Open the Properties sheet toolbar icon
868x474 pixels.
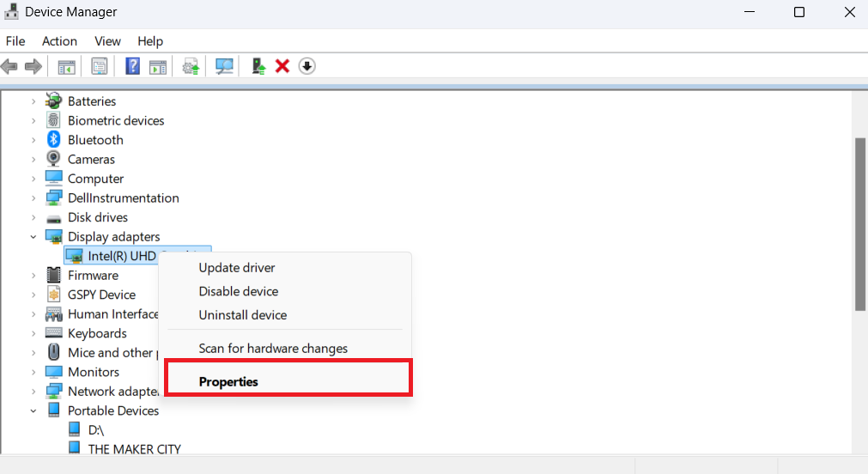(99, 67)
